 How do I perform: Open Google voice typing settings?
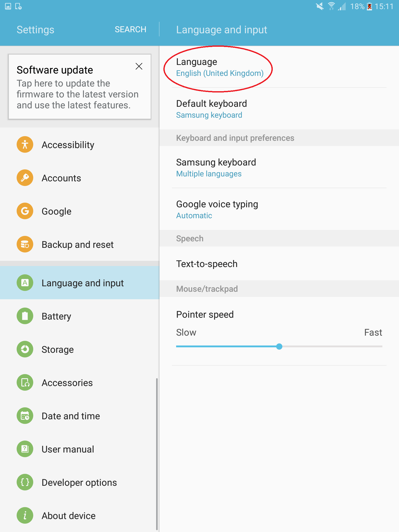click(x=279, y=209)
